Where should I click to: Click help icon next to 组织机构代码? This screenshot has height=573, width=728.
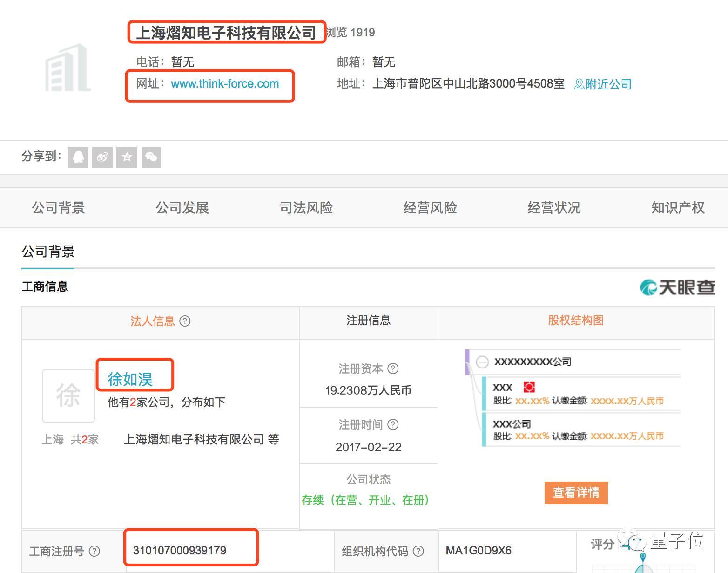click(x=418, y=551)
